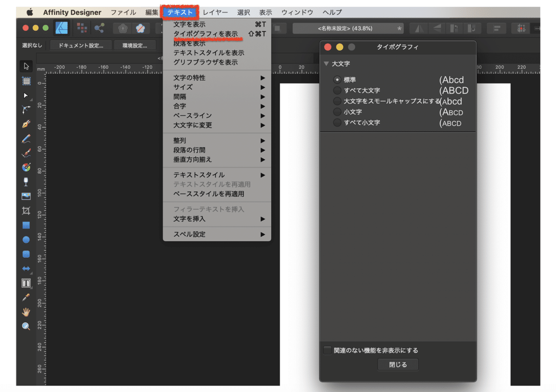Open the ヘルプ menu
Viewport: 556px width, 392px height.
pyautogui.click(x=332, y=12)
